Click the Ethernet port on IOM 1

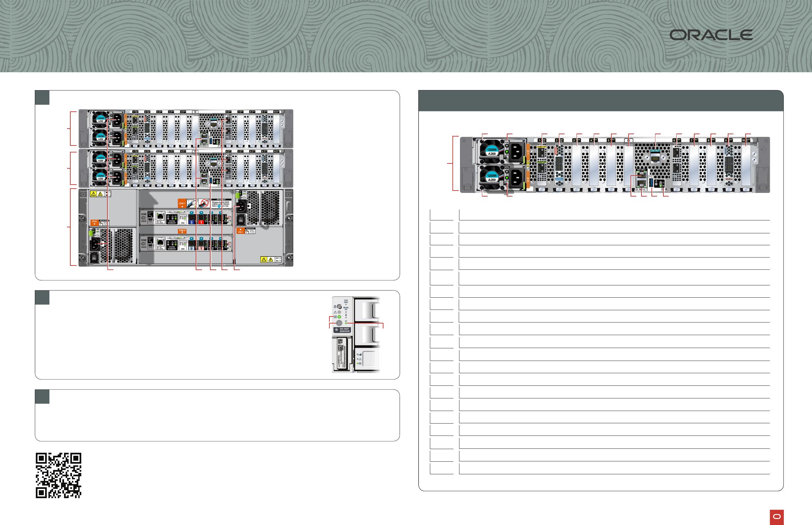pyautogui.click(x=160, y=217)
